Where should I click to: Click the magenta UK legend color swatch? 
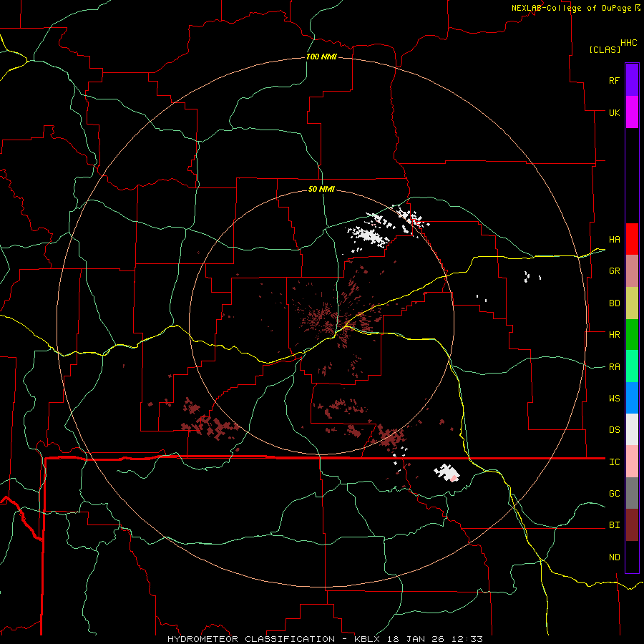point(632,112)
